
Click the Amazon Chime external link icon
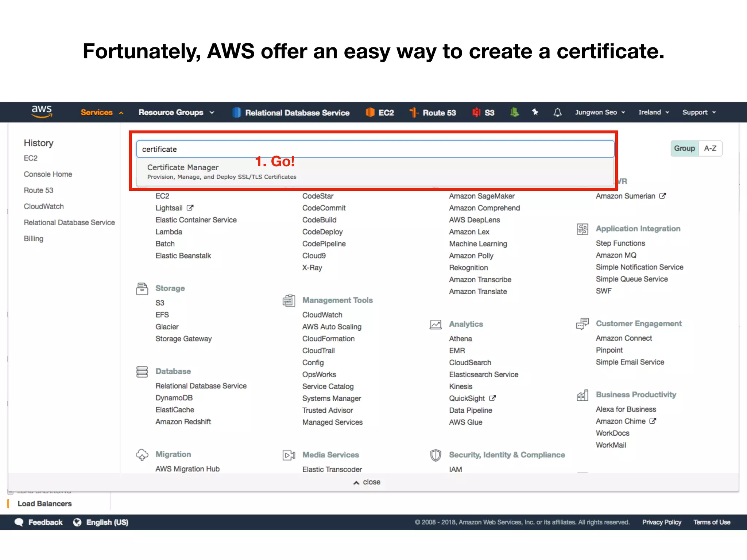point(653,421)
